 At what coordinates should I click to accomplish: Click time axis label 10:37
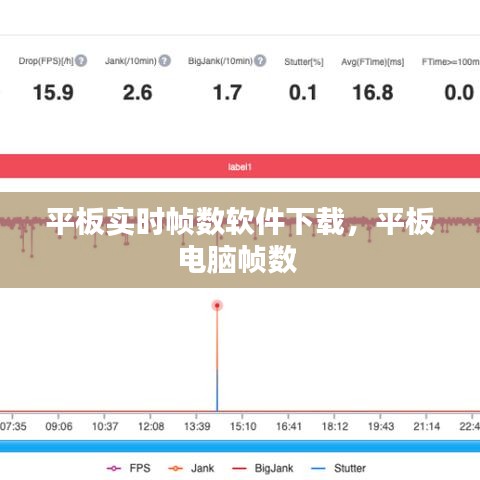tap(105, 426)
